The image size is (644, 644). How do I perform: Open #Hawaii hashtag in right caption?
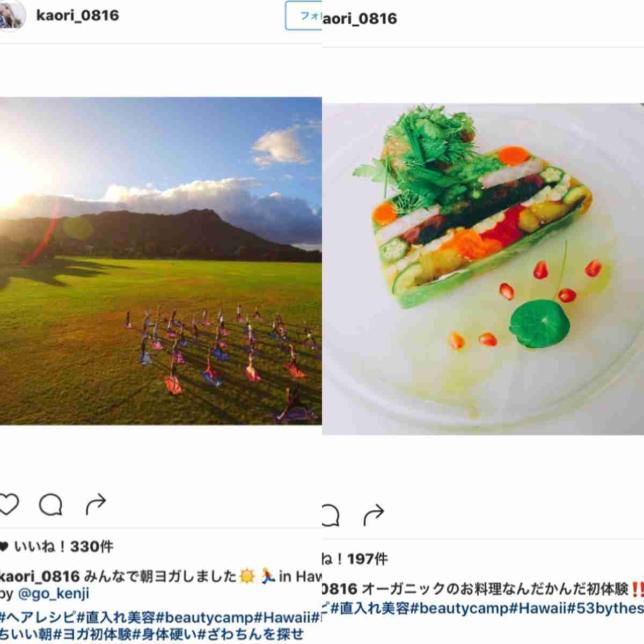pos(538,608)
